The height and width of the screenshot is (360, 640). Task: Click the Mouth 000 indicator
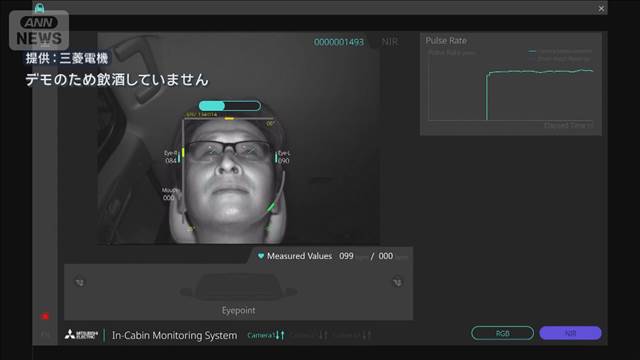[x=169, y=194]
